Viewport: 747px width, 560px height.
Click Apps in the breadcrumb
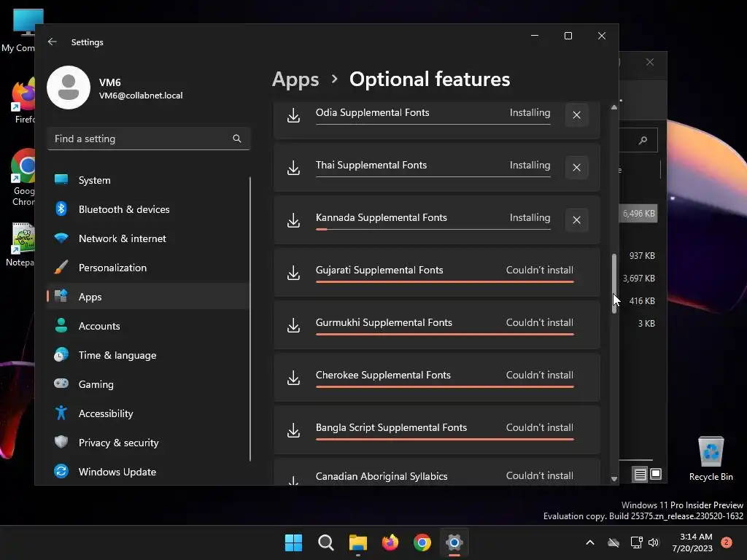pyautogui.click(x=295, y=79)
